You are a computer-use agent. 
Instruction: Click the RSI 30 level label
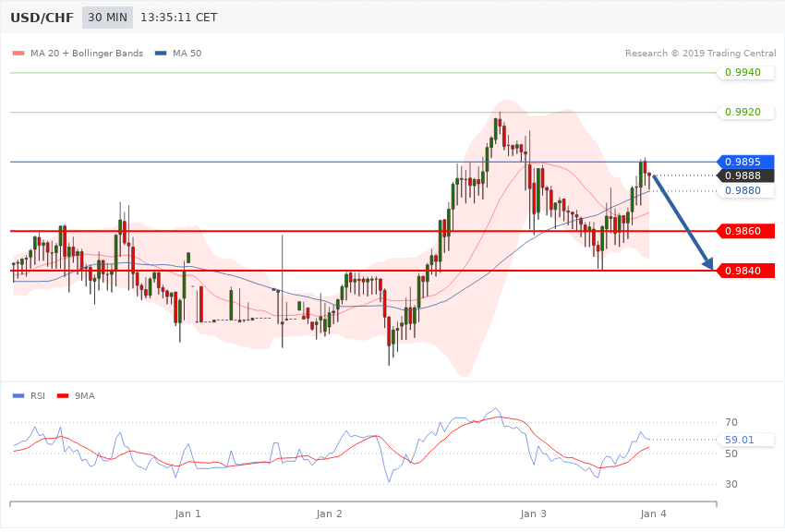click(x=731, y=485)
